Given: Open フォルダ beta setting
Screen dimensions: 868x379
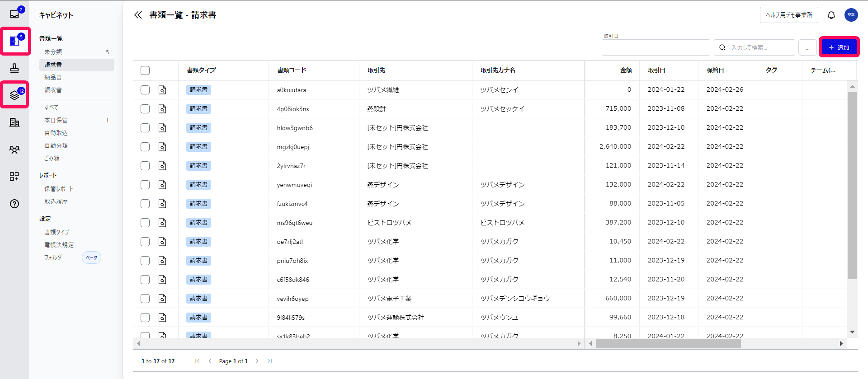Looking at the screenshot, I should pos(53,257).
